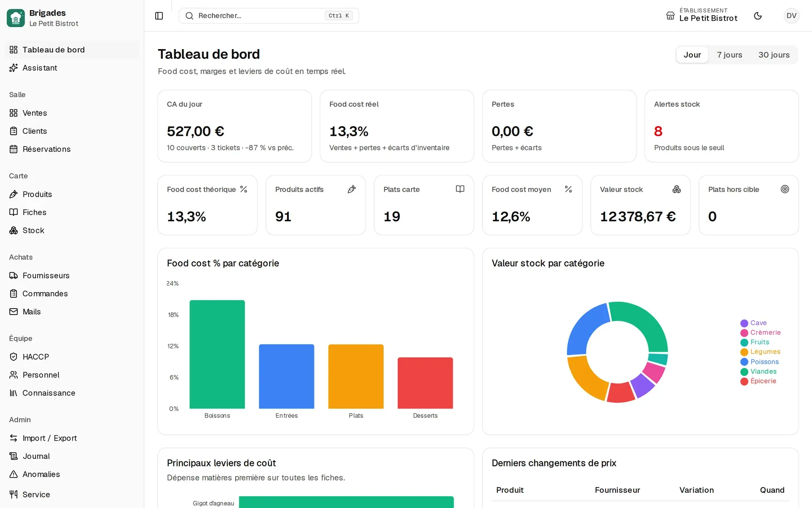Image resolution: width=812 pixels, height=508 pixels.
Task: Click the Variation column header
Action: 697,490
